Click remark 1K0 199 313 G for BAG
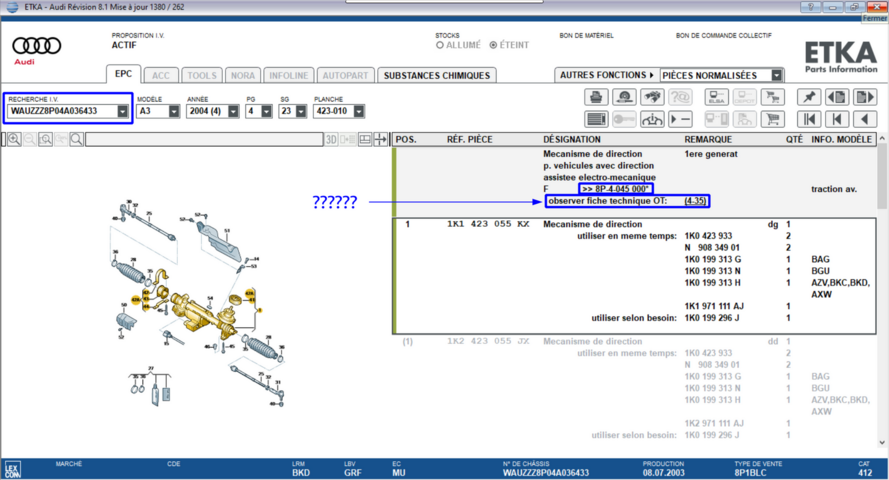Viewport: 889px width, 480px height. click(713, 259)
